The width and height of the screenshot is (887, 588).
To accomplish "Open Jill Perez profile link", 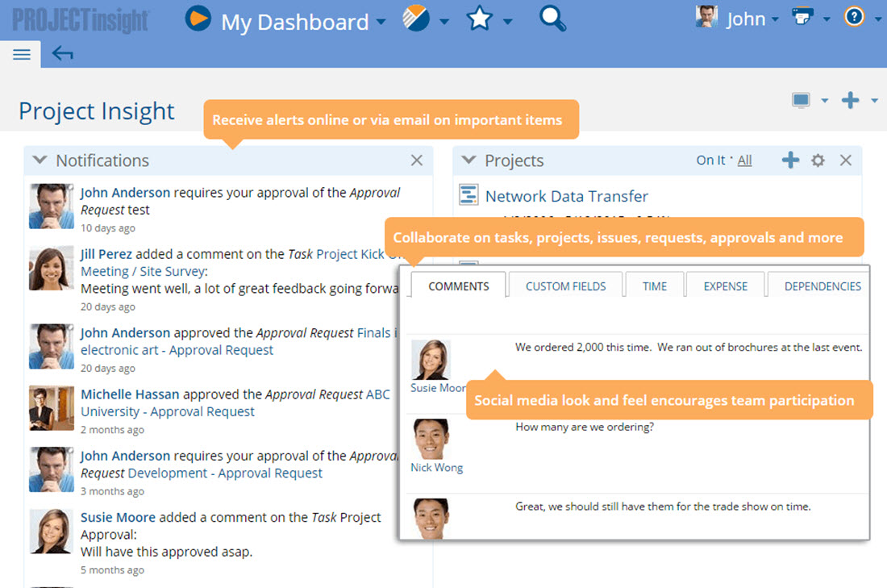I will (106, 254).
